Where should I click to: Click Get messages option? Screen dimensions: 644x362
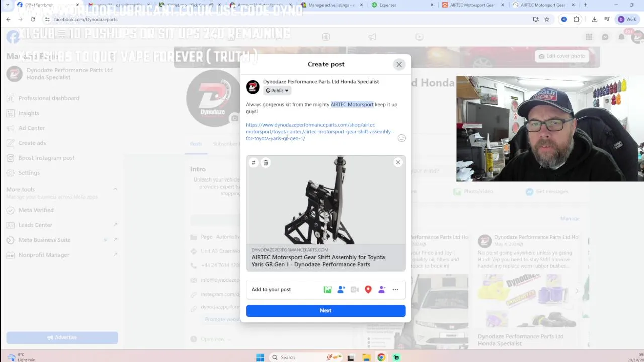click(x=546, y=192)
